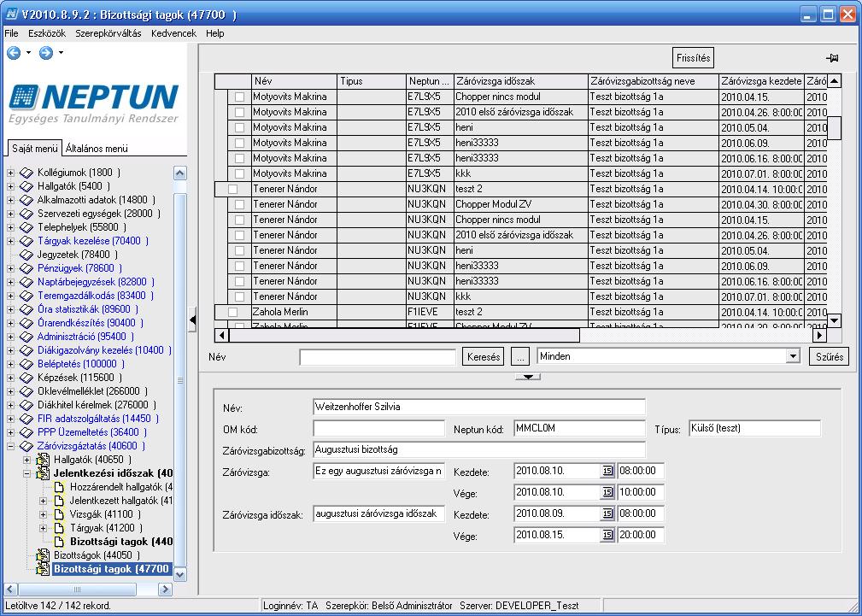Viewport: 862px width, 616px height.
Task: Click the ... button next to Keresés
Action: click(519, 357)
